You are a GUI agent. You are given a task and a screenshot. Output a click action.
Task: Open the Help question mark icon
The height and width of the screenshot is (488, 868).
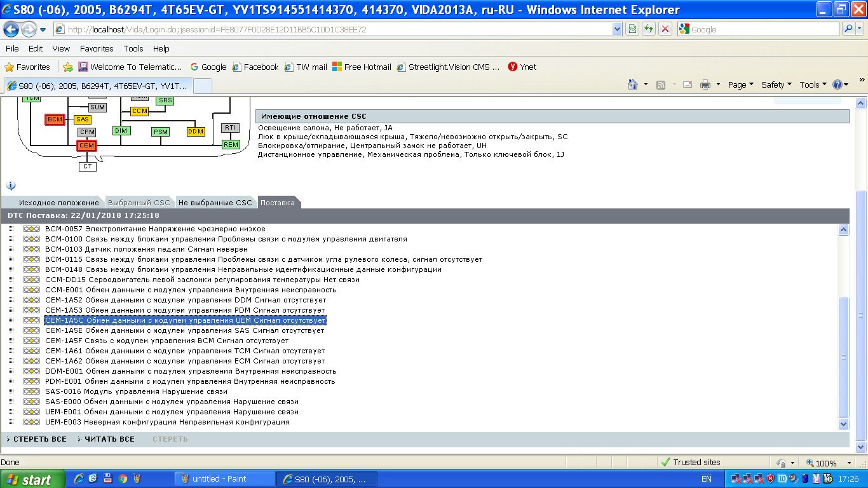(837, 85)
